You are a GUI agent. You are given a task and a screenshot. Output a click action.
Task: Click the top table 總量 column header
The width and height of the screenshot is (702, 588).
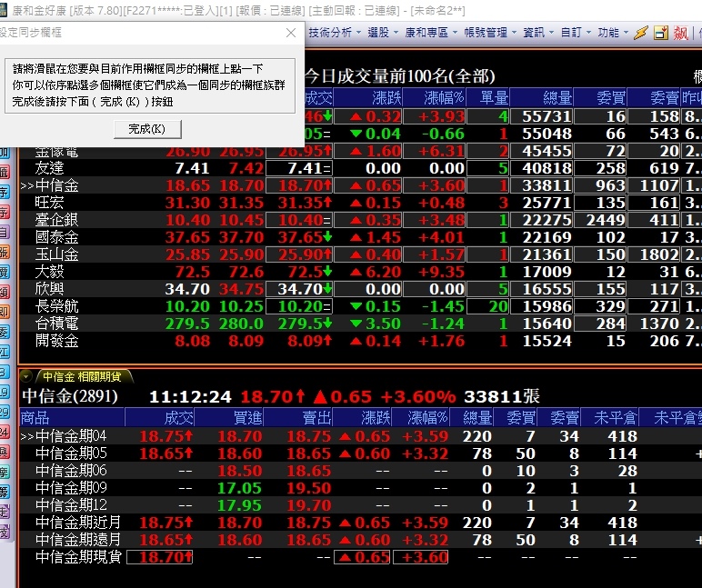click(541, 97)
